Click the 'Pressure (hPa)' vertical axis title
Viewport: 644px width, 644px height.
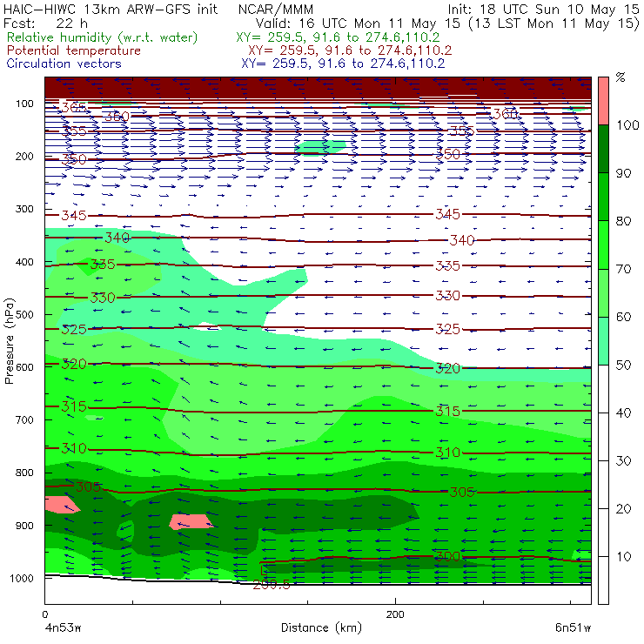[9, 341]
